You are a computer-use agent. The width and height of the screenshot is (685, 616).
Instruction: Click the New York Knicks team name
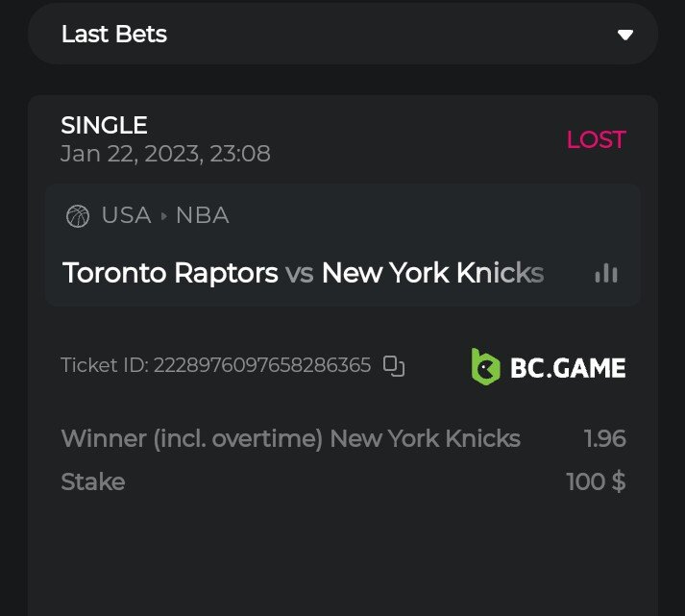pyautogui.click(x=432, y=273)
